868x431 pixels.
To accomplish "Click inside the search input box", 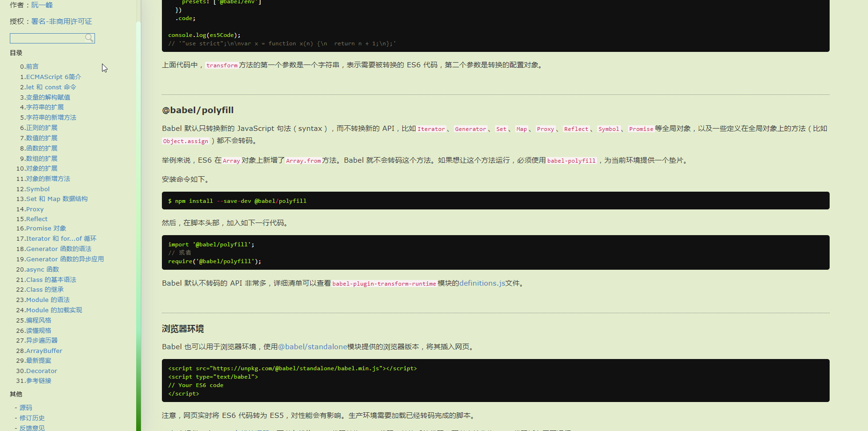I will point(47,38).
